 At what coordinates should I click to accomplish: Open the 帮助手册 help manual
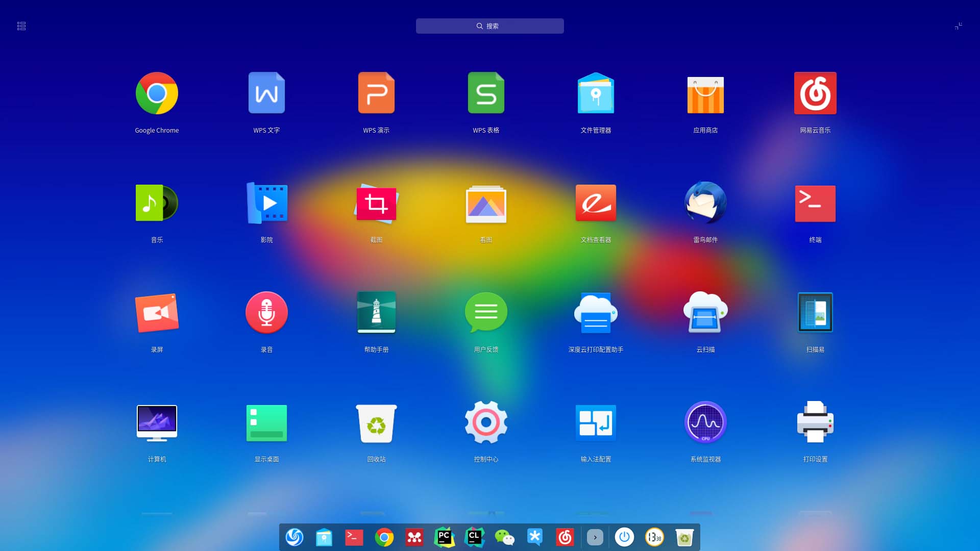[376, 313]
